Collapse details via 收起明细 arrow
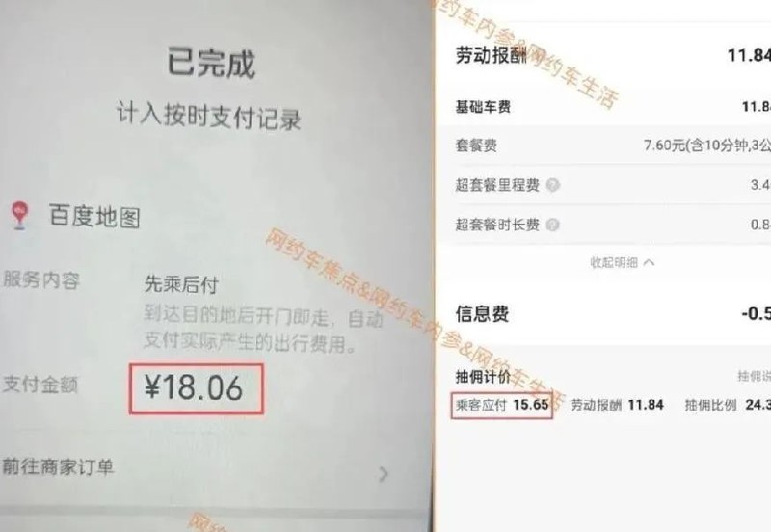 (x=649, y=262)
